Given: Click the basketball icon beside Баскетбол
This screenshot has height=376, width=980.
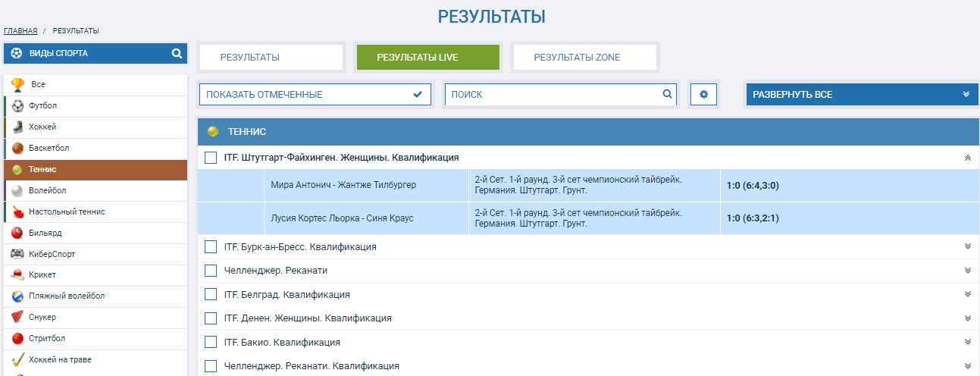Looking at the screenshot, I should [x=17, y=149].
